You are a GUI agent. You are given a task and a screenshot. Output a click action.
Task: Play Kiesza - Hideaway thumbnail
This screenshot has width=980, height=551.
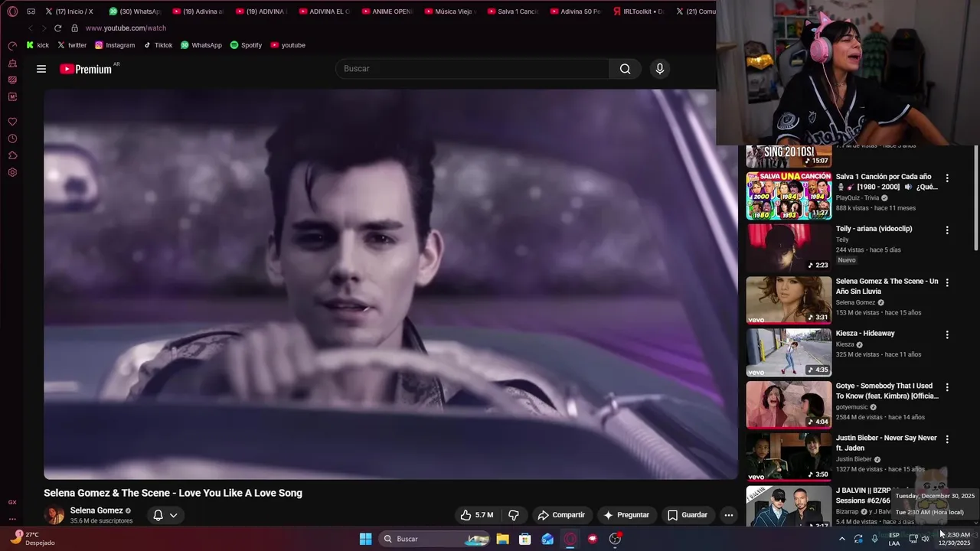(789, 353)
